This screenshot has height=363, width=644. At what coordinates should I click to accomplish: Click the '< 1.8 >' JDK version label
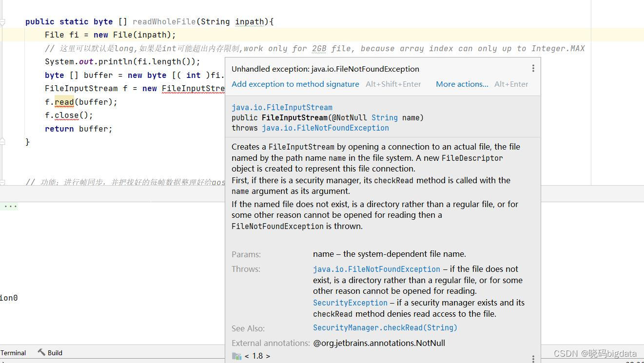point(257,356)
